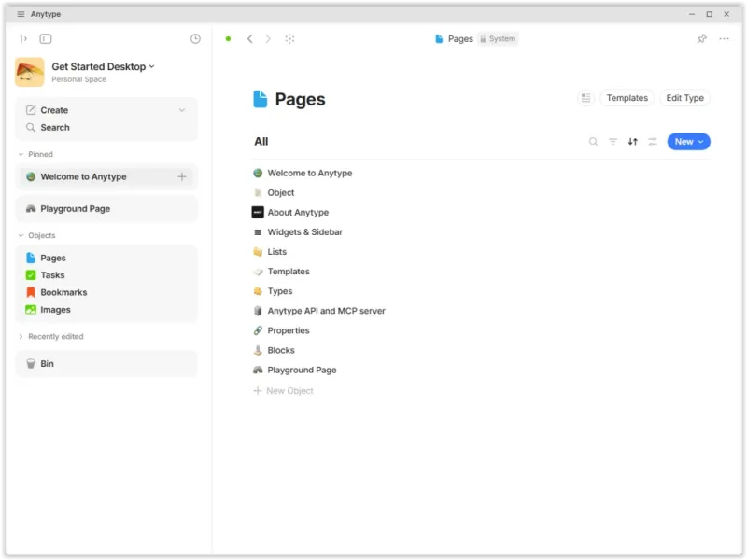Click the Search magnifier in sidebar

(x=31, y=128)
